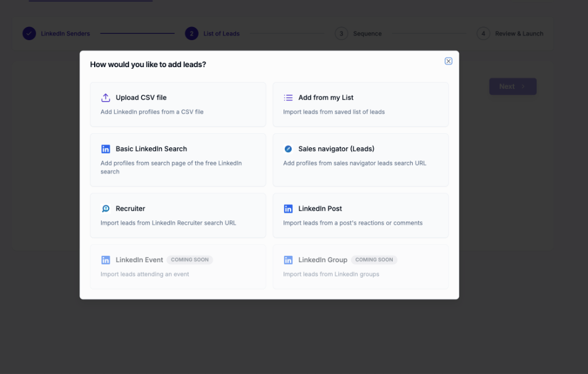Click the LinkedIn logo next to Basic LinkedIn Search
This screenshot has height=374, width=588.
click(x=106, y=149)
